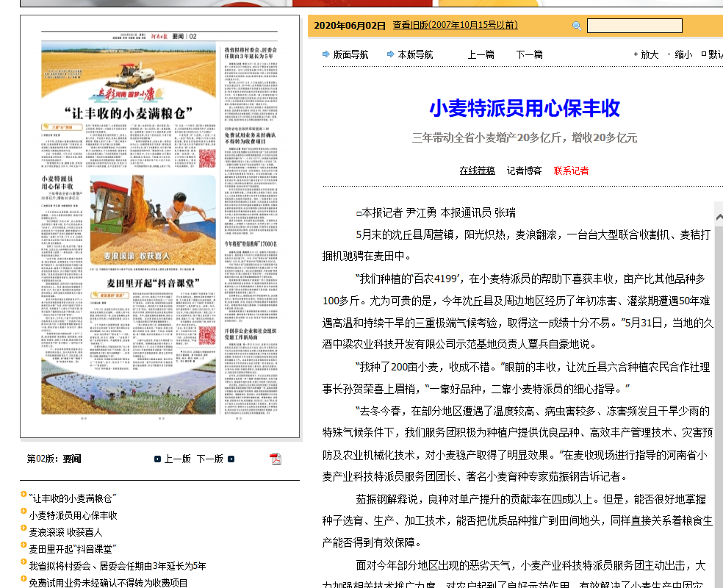The height and width of the screenshot is (588, 723).
Task: Go to previous article 上一篇
Action: pos(481,54)
